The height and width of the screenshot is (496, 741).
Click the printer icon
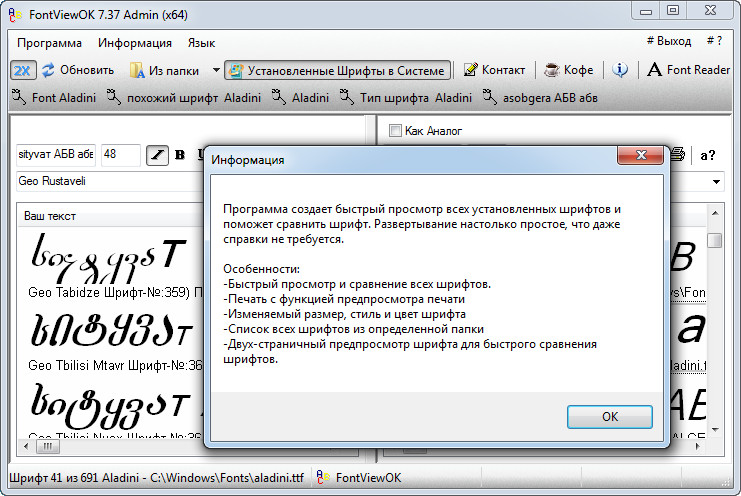coord(678,154)
